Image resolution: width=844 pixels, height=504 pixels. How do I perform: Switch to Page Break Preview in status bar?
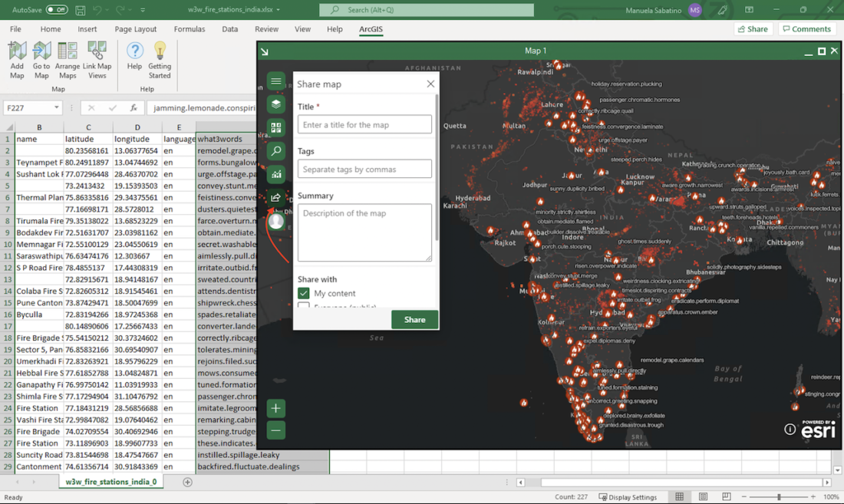(726, 496)
